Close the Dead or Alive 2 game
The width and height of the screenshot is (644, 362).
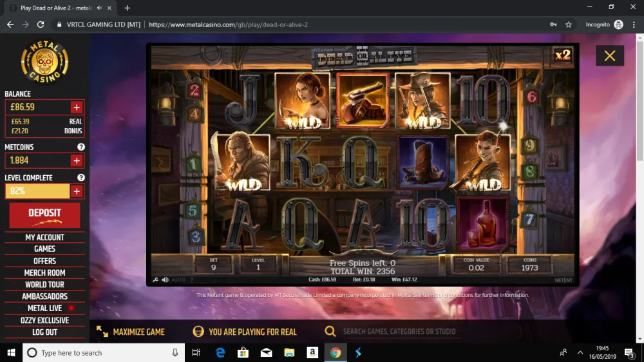[610, 55]
